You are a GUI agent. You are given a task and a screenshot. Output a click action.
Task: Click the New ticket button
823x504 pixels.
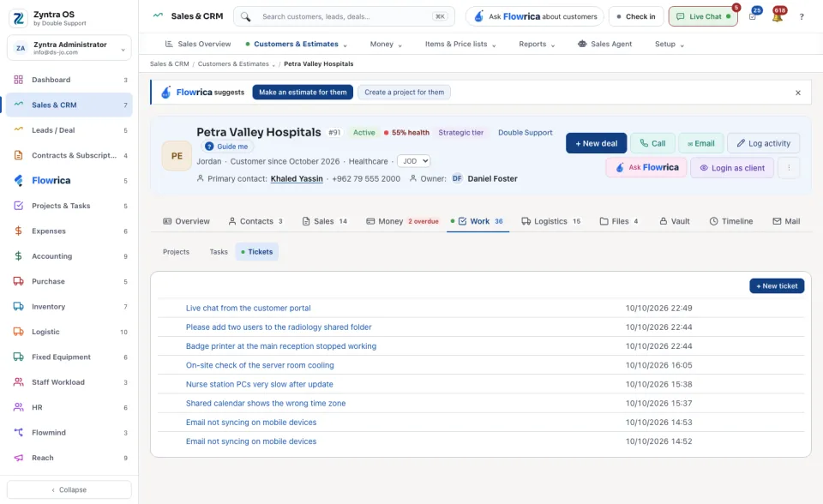777,286
